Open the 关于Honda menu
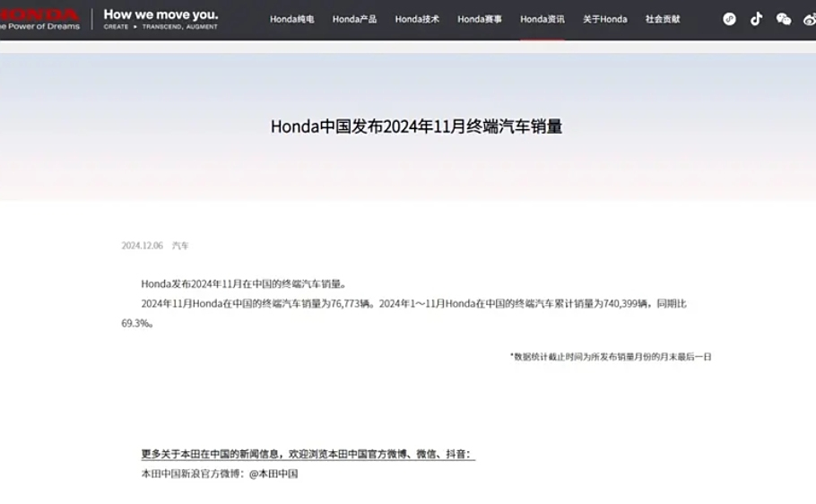 point(604,19)
